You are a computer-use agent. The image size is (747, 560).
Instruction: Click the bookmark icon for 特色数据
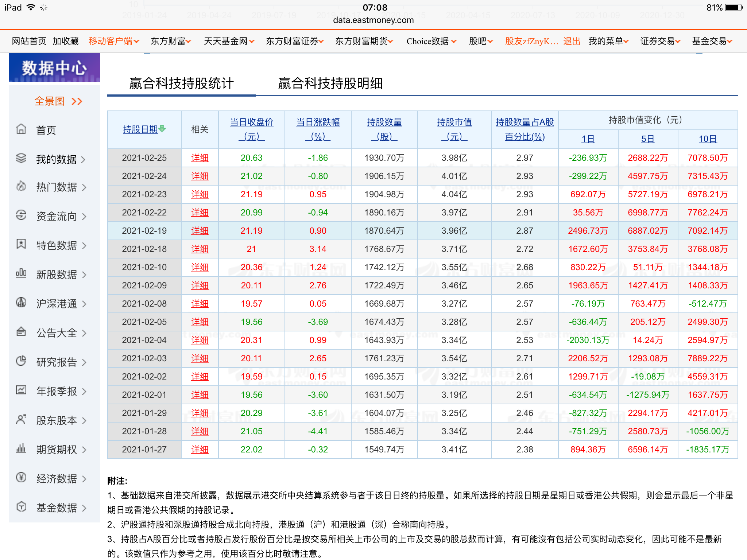point(21,244)
